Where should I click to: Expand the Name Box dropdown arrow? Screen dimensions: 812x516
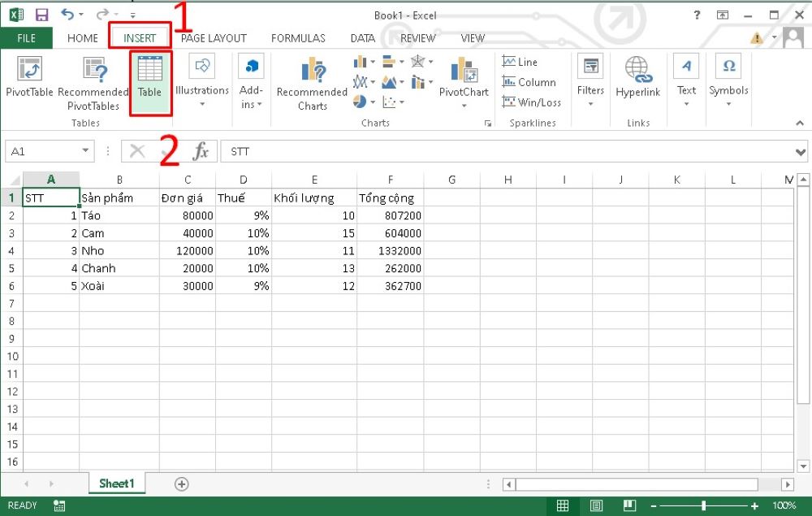tap(85, 151)
